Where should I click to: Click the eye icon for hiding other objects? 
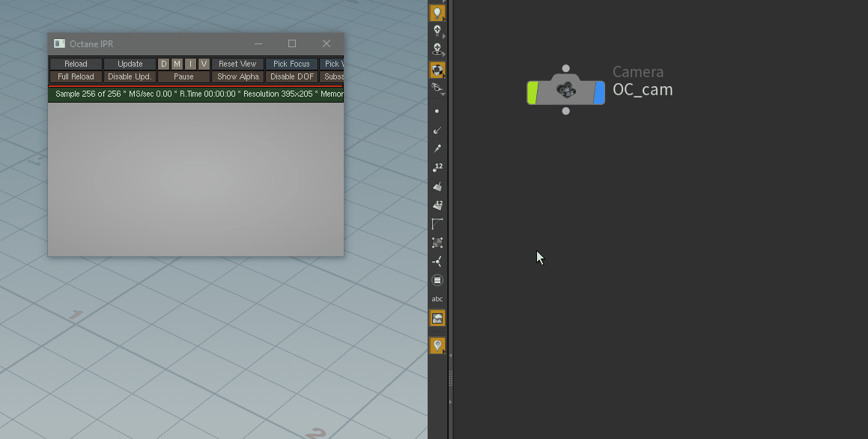[x=437, y=87]
